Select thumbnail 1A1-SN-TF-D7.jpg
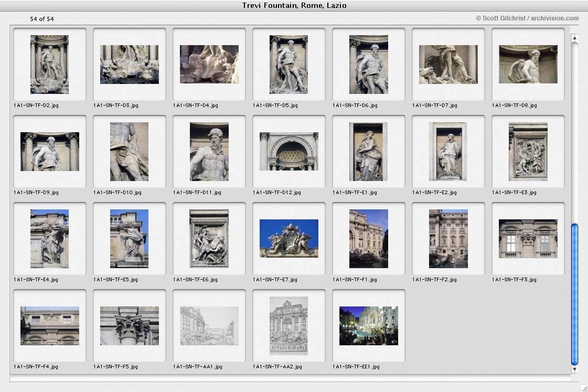588x392 pixels. [x=448, y=65]
